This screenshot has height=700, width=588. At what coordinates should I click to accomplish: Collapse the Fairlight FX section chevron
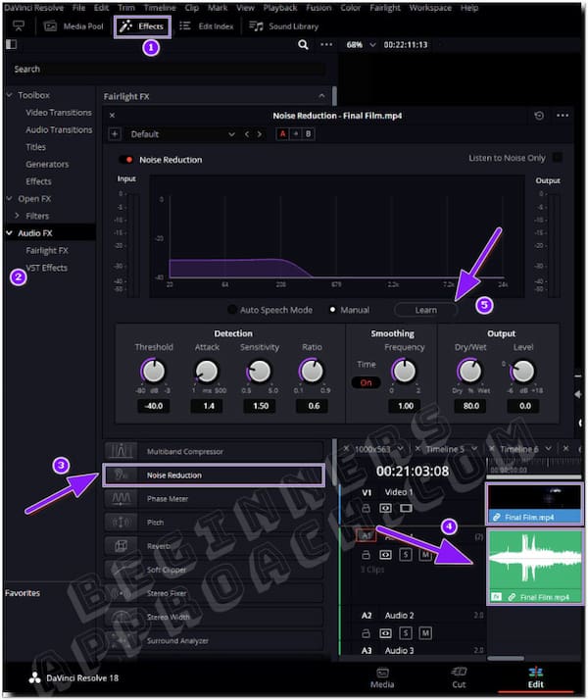click(321, 96)
